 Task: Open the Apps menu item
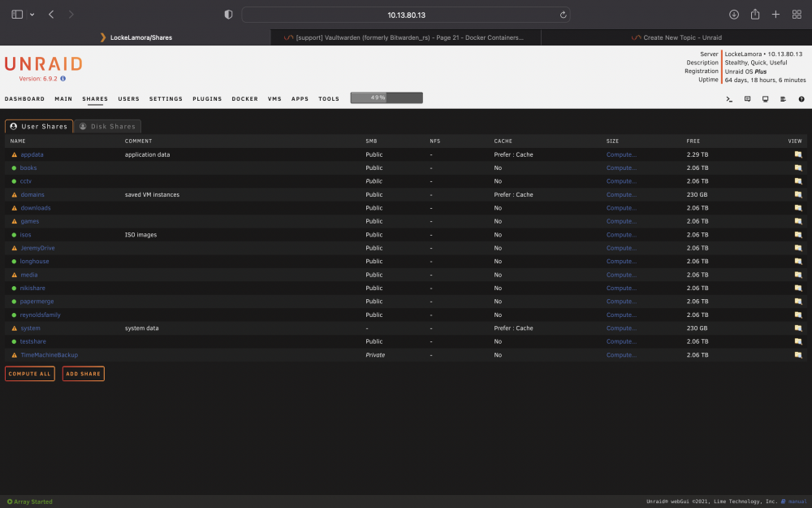[x=300, y=98]
